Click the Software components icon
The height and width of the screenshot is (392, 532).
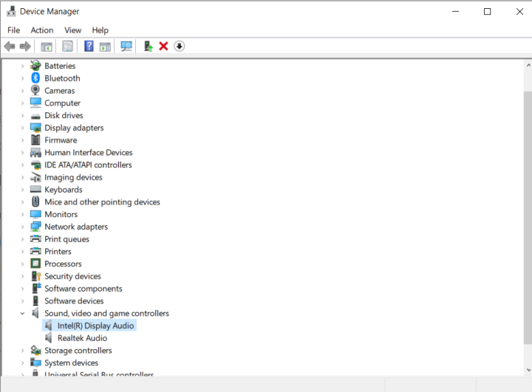point(36,288)
